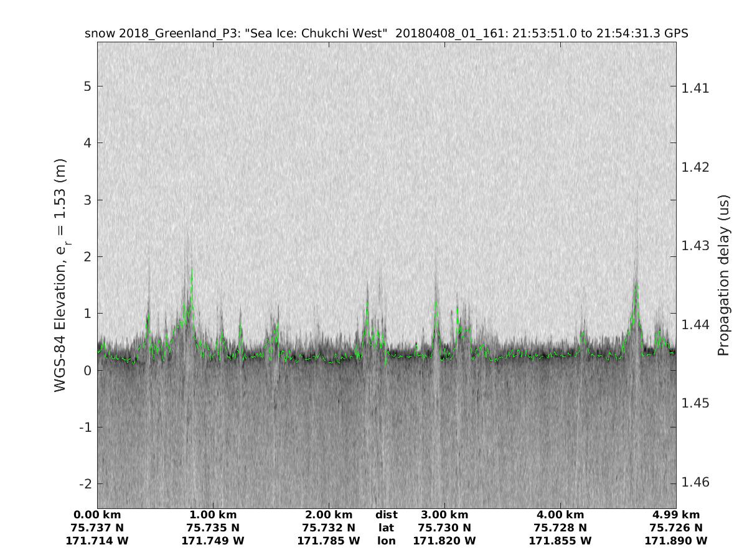Click the "lon" legend label
Screen dimensions: 747x560
[x=387, y=541]
